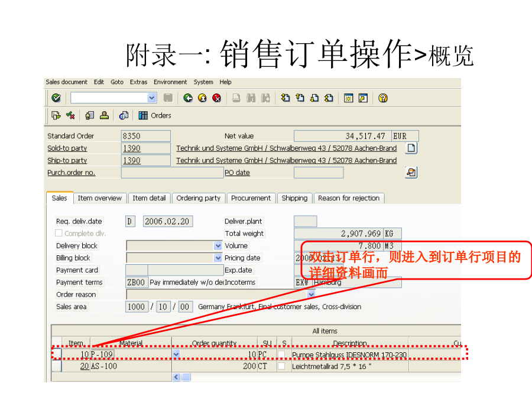Open the Edit menu
Image resolution: width=532 pixels, height=399 pixels.
click(x=99, y=82)
